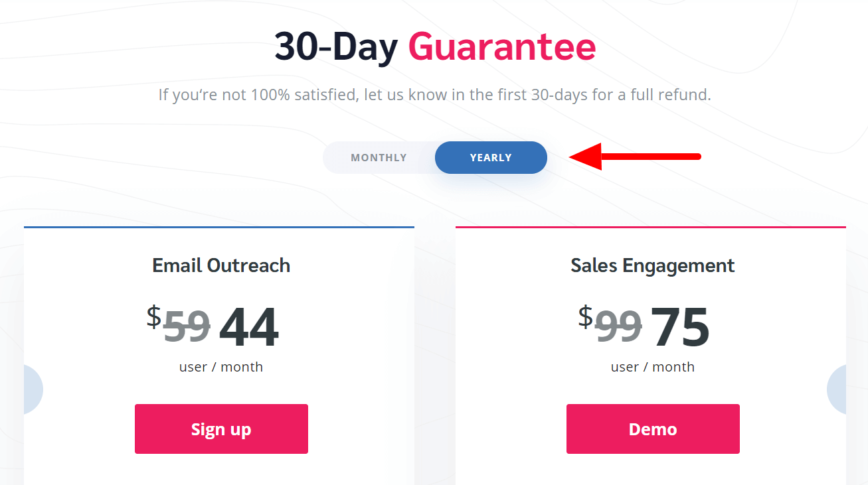Click the dollar sign on Email Outreach card
Image resolution: width=868 pixels, height=485 pixels.
coord(154,316)
